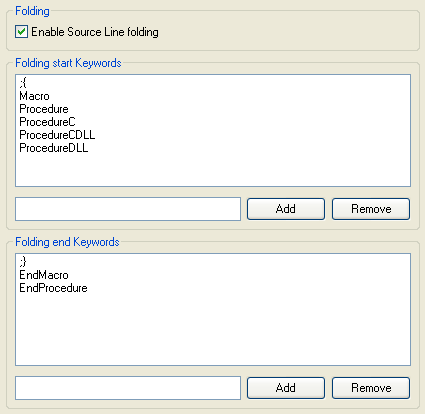Viewport: 425px width, 414px height.
Task: Add a new folding end keyword
Action: tap(286, 388)
